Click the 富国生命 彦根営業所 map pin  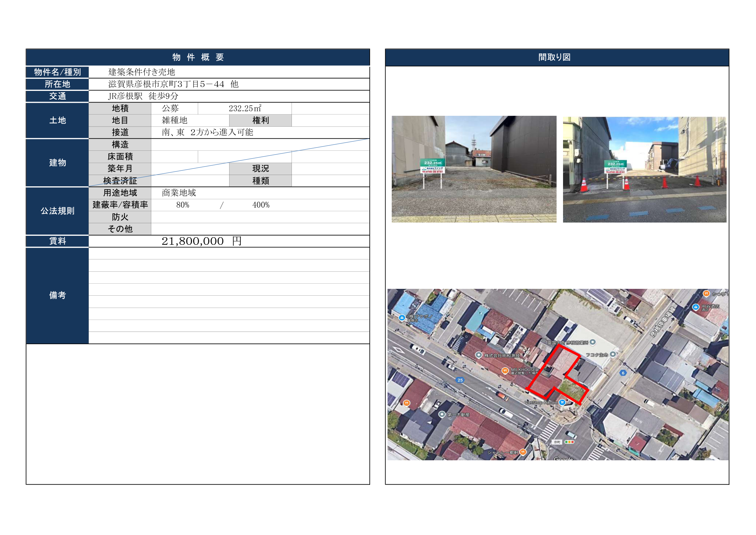[593, 342]
